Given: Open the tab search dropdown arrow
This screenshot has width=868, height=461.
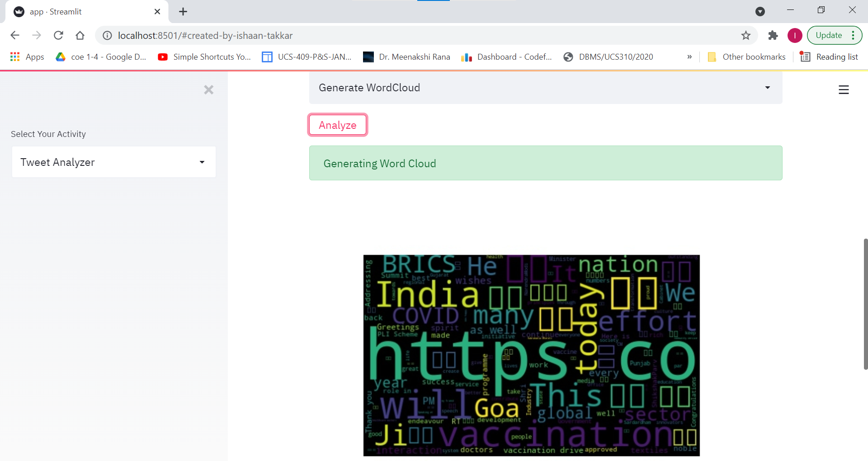Looking at the screenshot, I should (x=760, y=12).
